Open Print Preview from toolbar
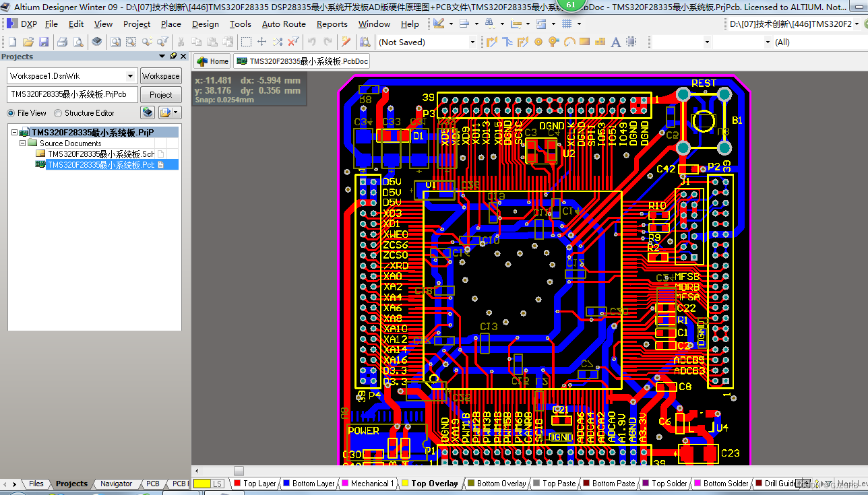This screenshot has width=868, height=495. pos(78,42)
